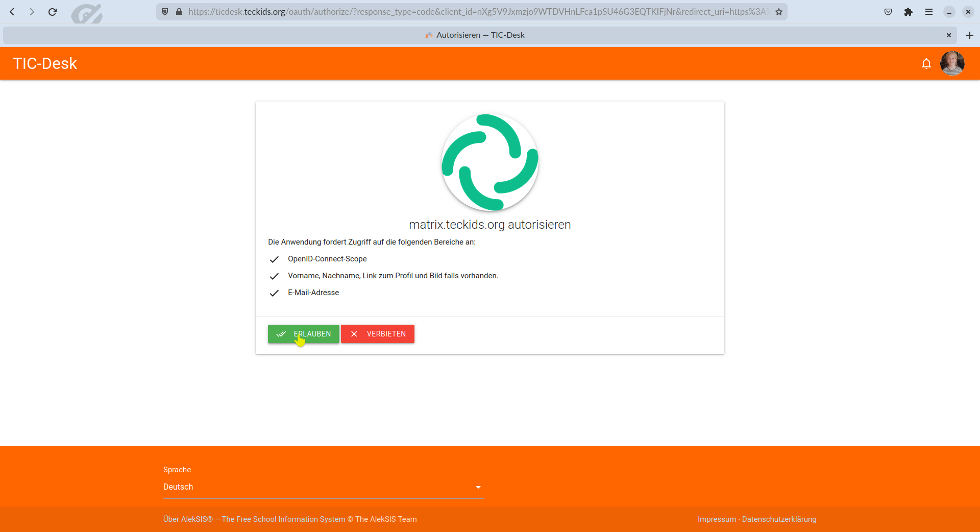Click the text 'OpenID-Connect-Scope'
This screenshot has height=532, width=980.
pyautogui.click(x=327, y=259)
